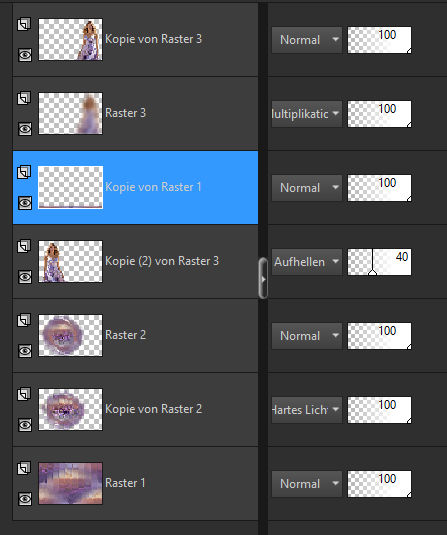Hide the Raster 2 layer

[x=25, y=351]
